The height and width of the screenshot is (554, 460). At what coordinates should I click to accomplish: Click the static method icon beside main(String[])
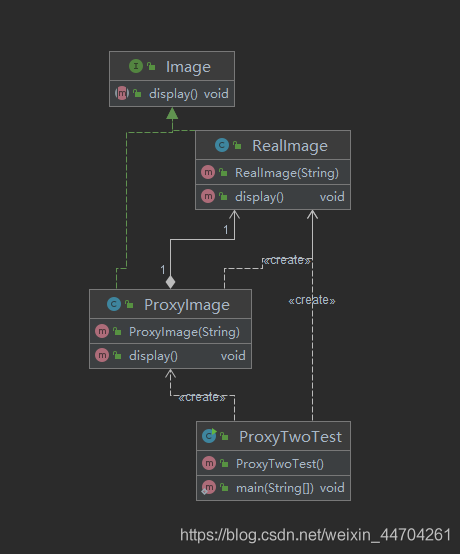pyautogui.click(x=208, y=488)
